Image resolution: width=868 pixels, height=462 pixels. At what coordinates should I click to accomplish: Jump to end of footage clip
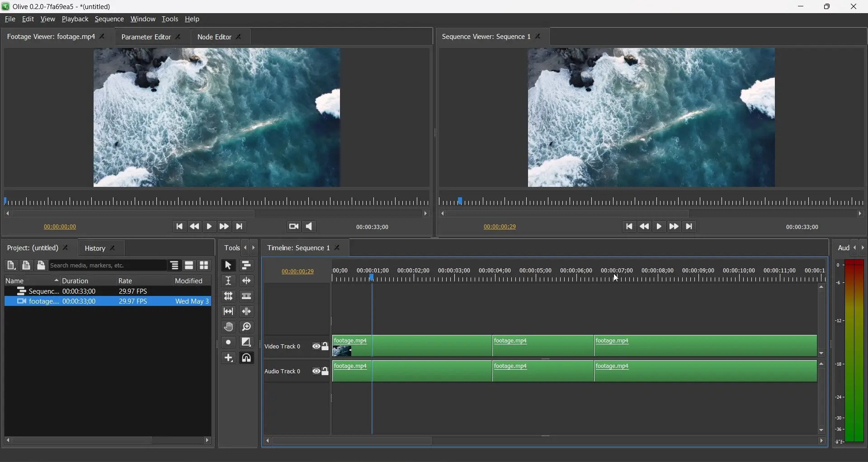[240, 227]
